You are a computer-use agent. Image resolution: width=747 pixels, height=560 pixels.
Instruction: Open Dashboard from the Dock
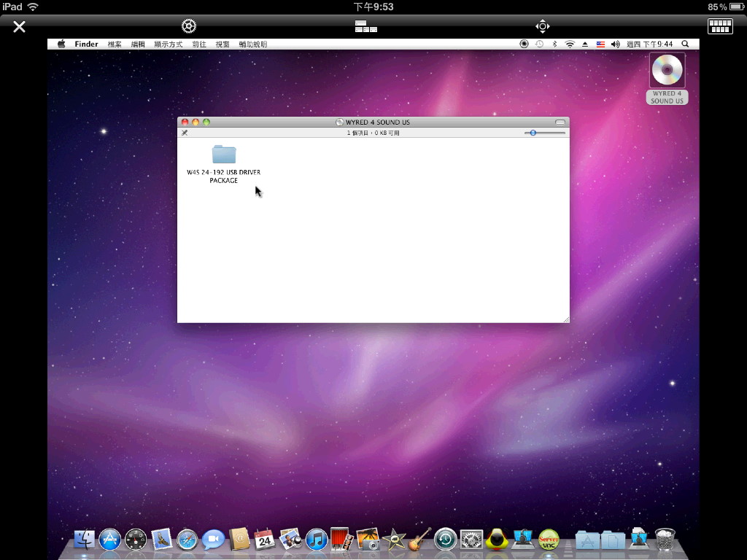136,540
